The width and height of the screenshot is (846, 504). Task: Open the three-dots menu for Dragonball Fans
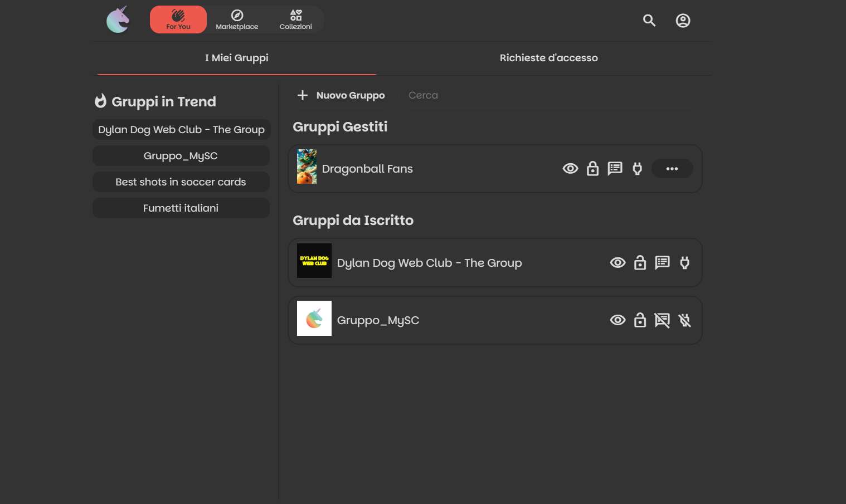click(672, 169)
